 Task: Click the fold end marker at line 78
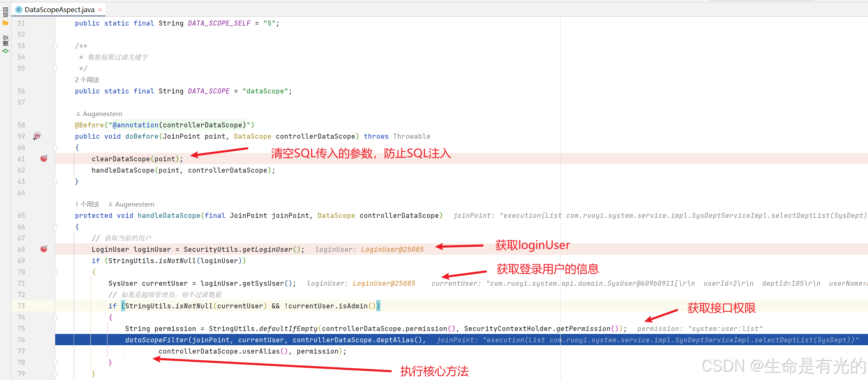(x=55, y=362)
